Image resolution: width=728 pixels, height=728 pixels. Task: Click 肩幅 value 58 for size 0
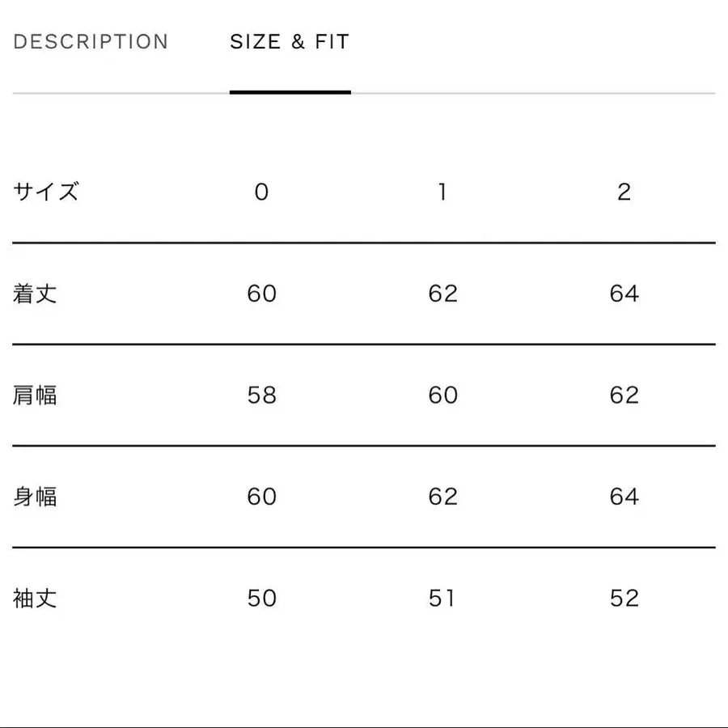(x=261, y=396)
